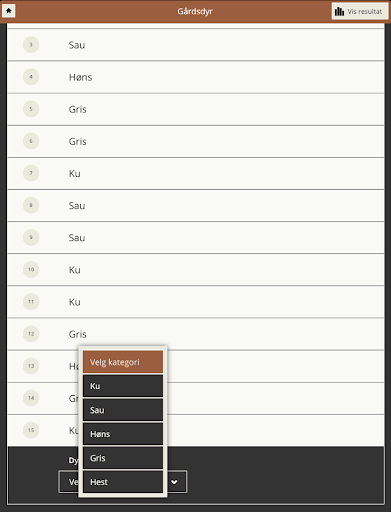
Task: Click number badge 3 beside Sau
Action: coord(31,45)
